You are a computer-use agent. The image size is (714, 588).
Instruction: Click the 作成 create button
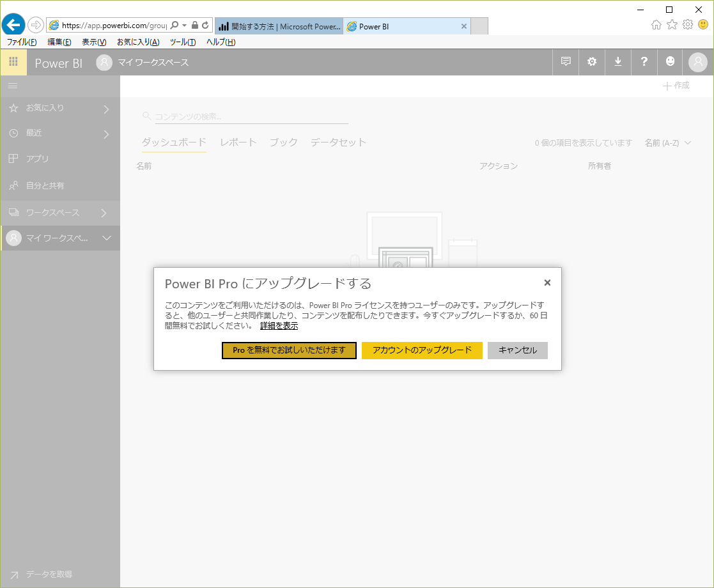[676, 86]
